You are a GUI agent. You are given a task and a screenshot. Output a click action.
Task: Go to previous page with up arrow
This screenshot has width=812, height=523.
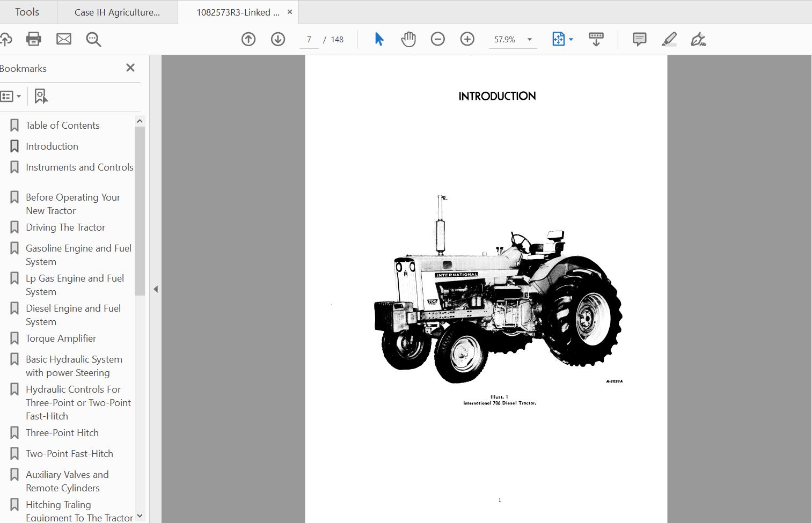point(248,39)
